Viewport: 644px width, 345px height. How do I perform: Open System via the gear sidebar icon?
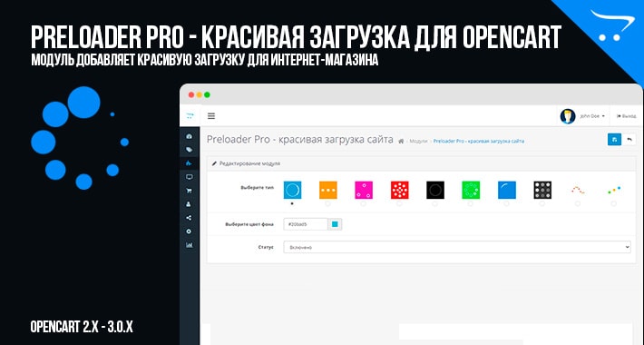pyautogui.click(x=189, y=232)
